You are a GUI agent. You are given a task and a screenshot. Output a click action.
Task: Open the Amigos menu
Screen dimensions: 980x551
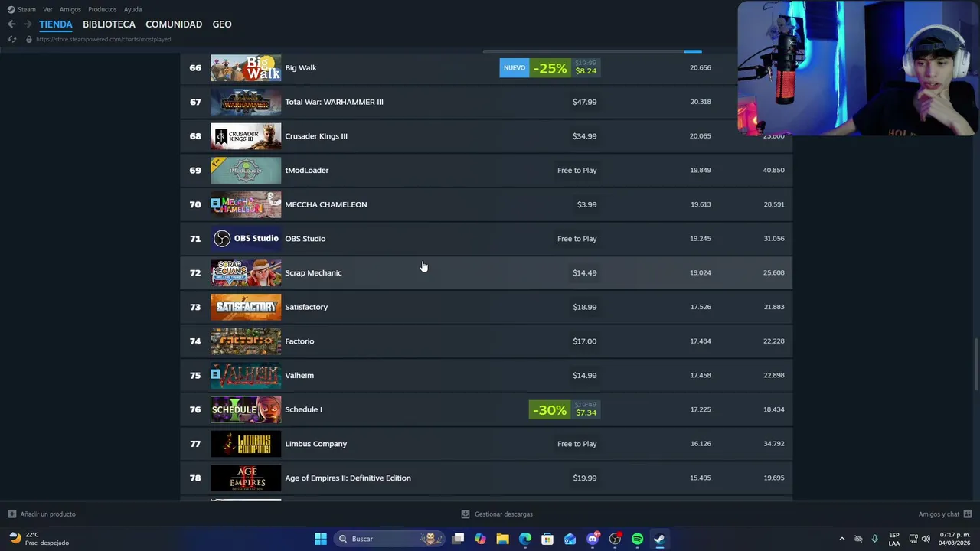pyautogui.click(x=70, y=9)
